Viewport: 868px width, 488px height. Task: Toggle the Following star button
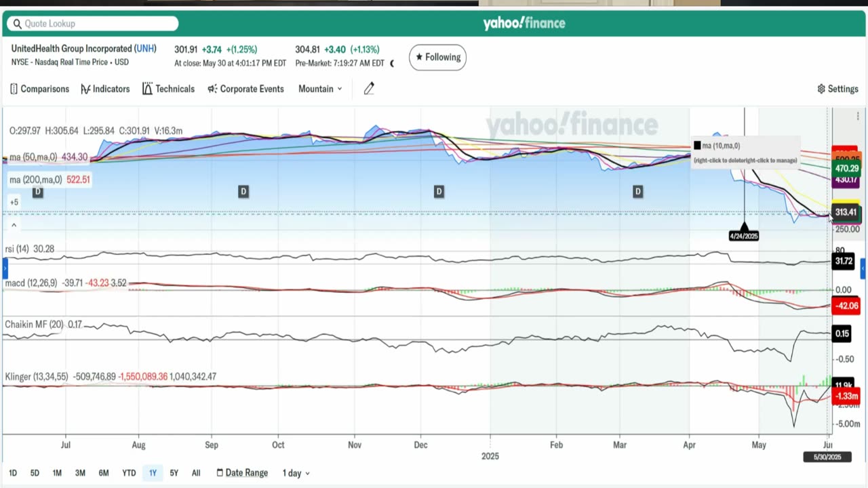pos(437,57)
